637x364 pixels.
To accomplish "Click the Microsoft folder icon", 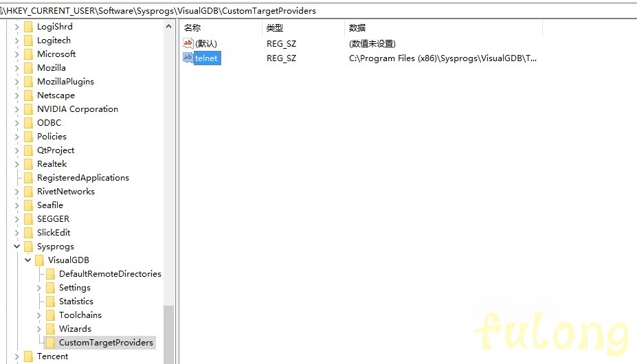I will point(28,54).
